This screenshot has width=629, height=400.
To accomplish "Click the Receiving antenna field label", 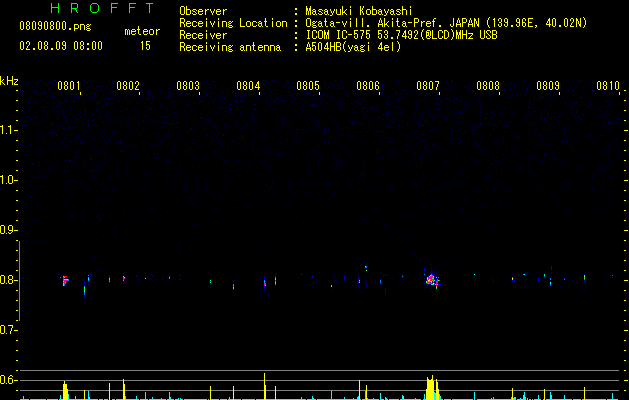I will coord(230,47).
